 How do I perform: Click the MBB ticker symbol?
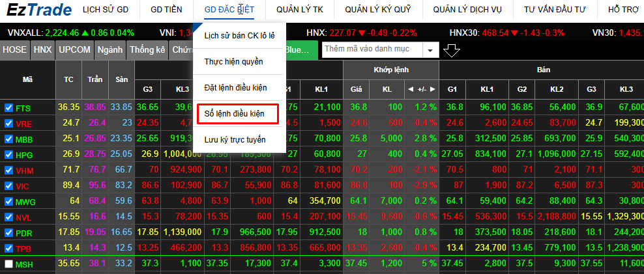coord(24,140)
